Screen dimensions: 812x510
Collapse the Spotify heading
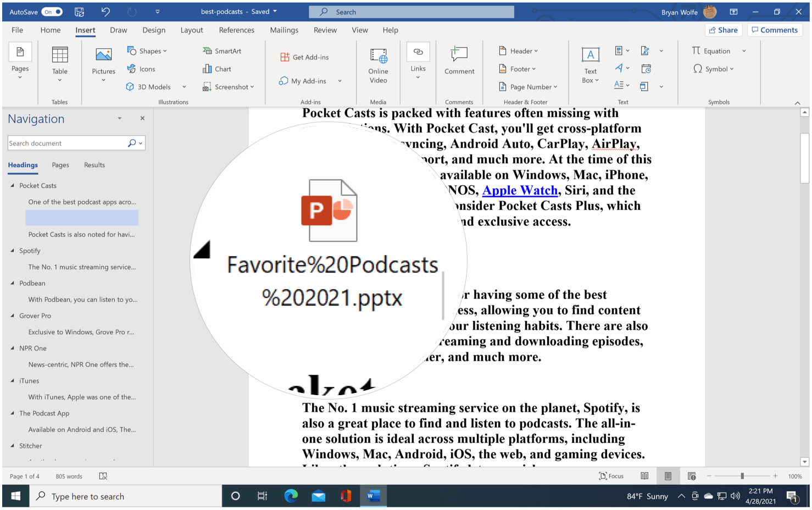point(12,250)
